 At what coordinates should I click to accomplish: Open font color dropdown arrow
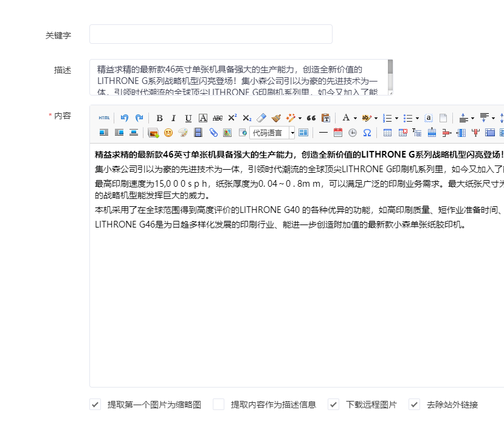355,118
